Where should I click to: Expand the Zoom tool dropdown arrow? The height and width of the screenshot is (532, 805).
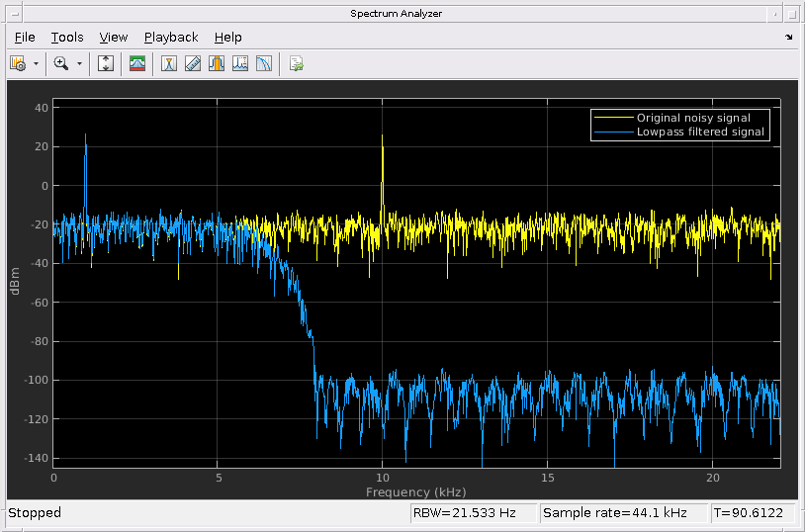tap(79, 63)
